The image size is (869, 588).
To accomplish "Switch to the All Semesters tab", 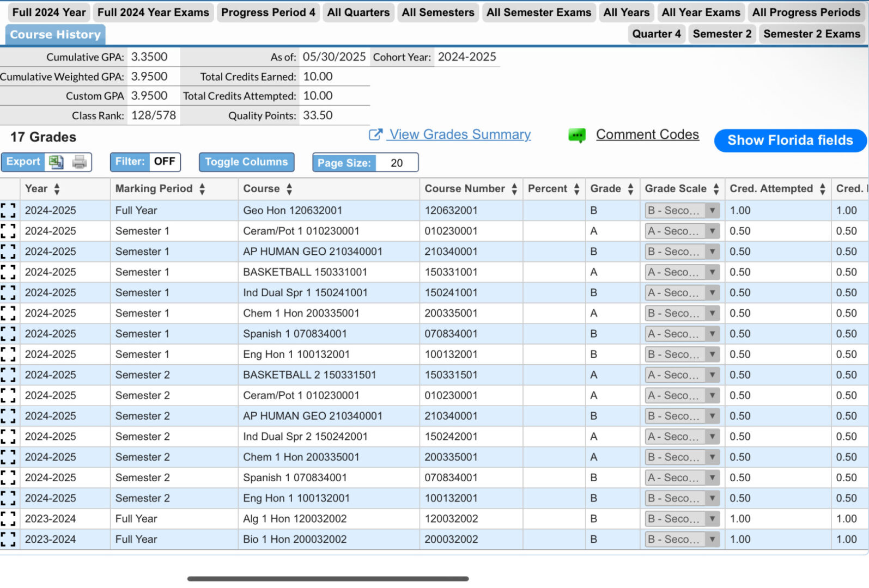I will (x=437, y=12).
